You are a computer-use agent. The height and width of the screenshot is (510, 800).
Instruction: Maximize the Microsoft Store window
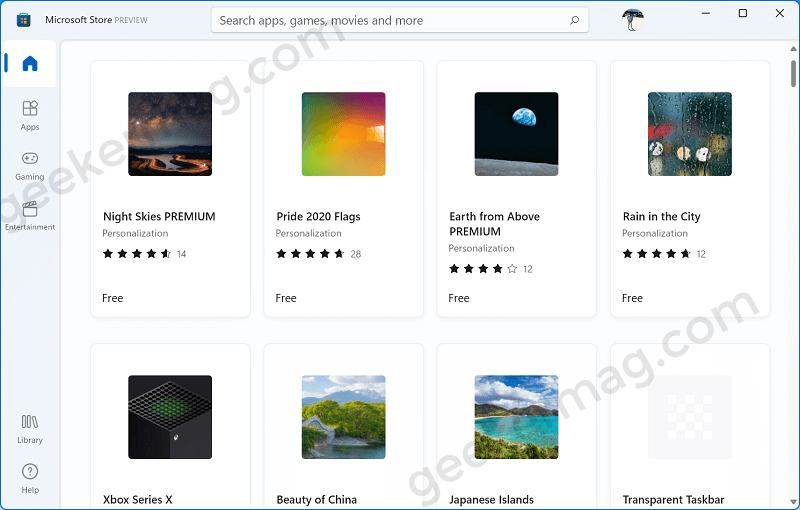tap(743, 13)
